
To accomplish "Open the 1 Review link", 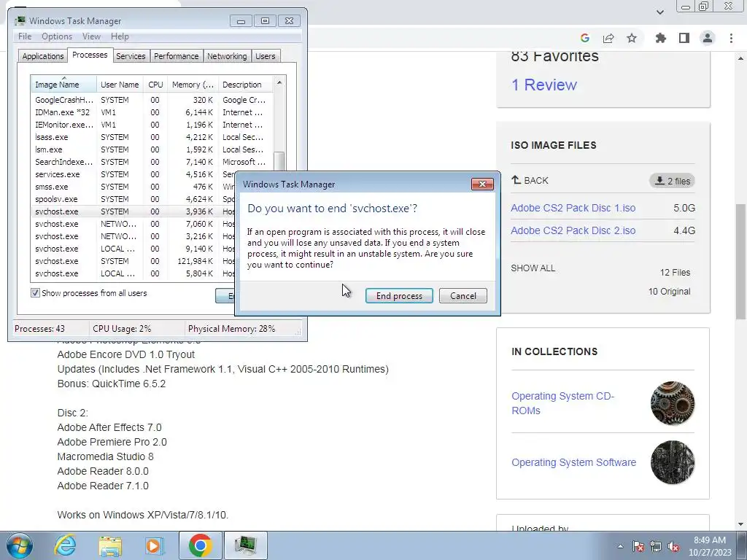I will [544, 85].
